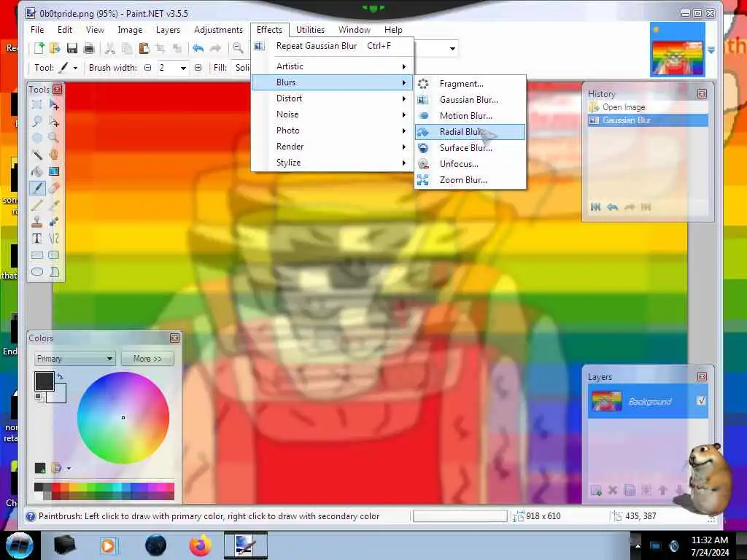Choose Fragment blur effect
Viewport: 747px width, 560px height.
pos(471,84)
